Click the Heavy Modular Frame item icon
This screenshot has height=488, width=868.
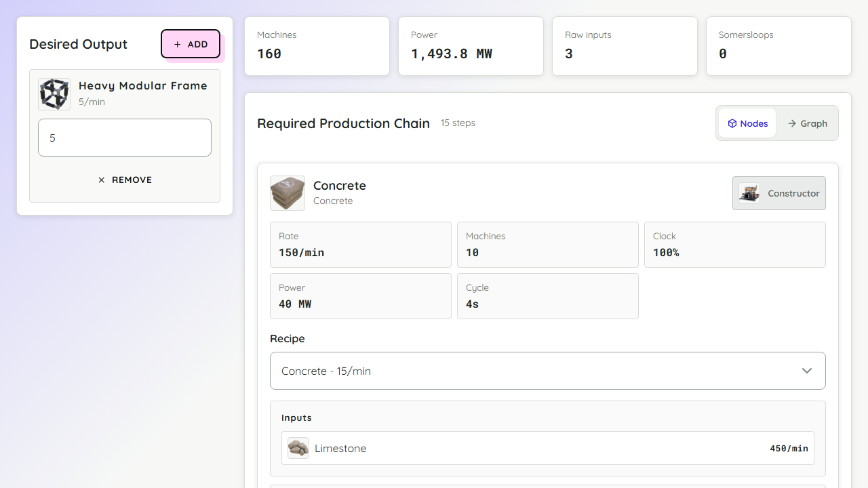54,94
